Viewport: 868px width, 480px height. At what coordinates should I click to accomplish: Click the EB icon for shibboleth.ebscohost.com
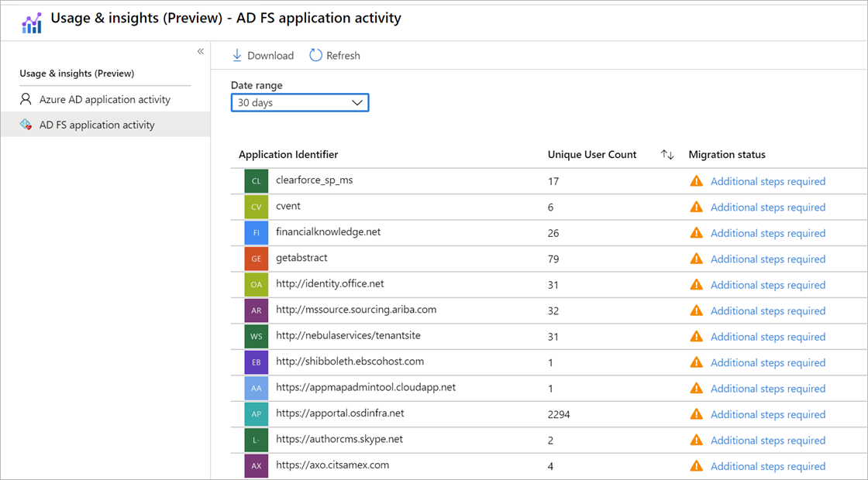pos(257,362)
